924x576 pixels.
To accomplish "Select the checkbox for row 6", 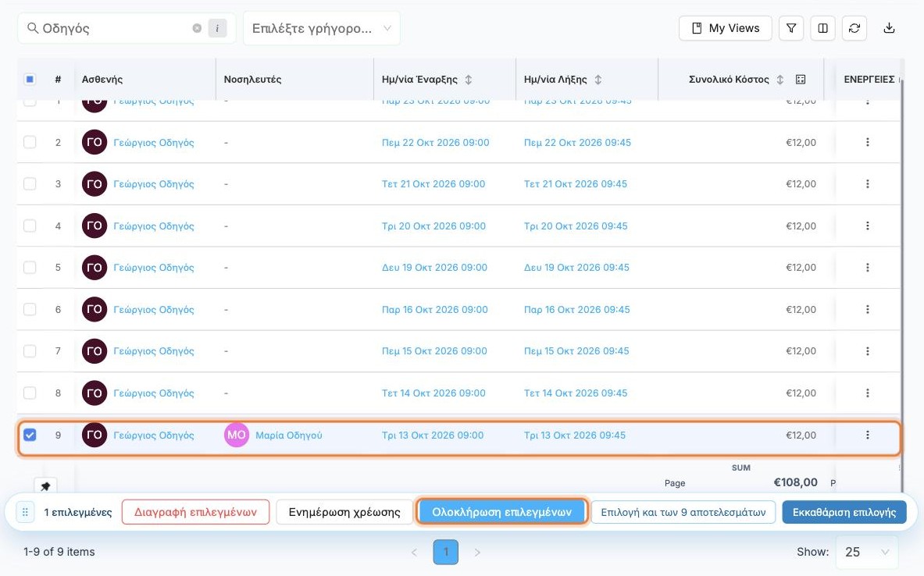I will click(30, 310).
